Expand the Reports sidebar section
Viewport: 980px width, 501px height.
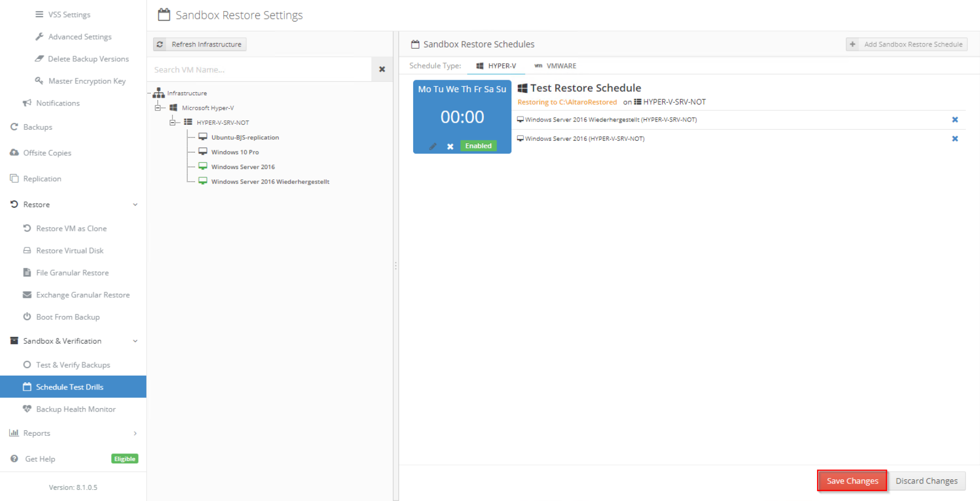[x=135, y=434]
